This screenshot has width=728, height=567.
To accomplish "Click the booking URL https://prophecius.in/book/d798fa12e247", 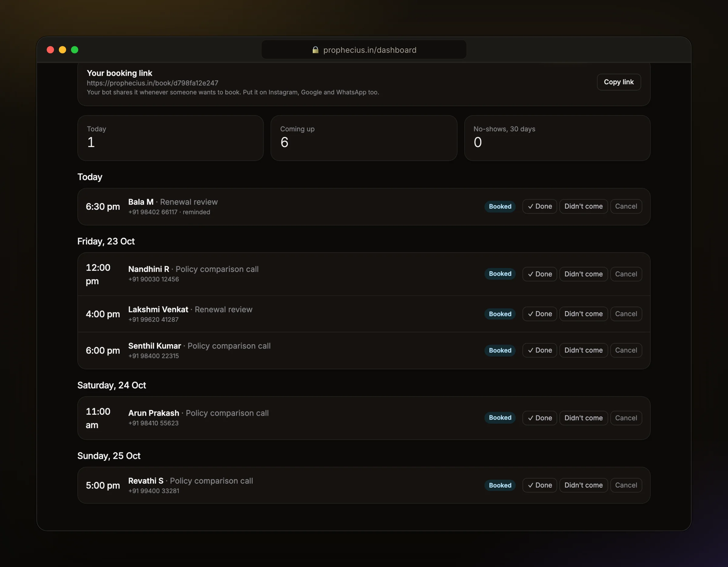I will tap(152, 83).
